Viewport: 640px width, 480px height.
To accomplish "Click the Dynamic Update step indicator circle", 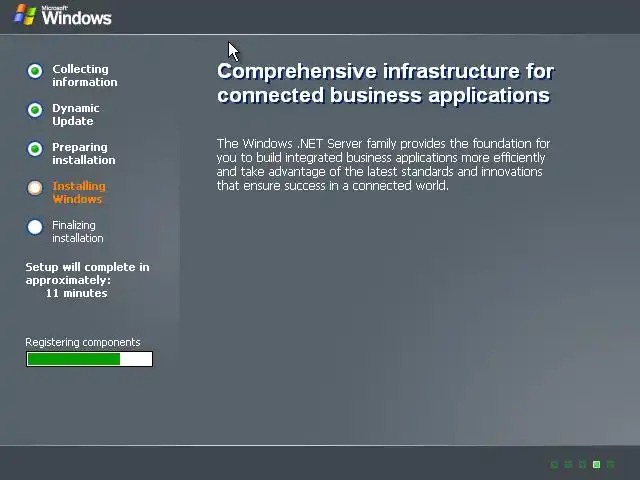I will pos(35,110).
